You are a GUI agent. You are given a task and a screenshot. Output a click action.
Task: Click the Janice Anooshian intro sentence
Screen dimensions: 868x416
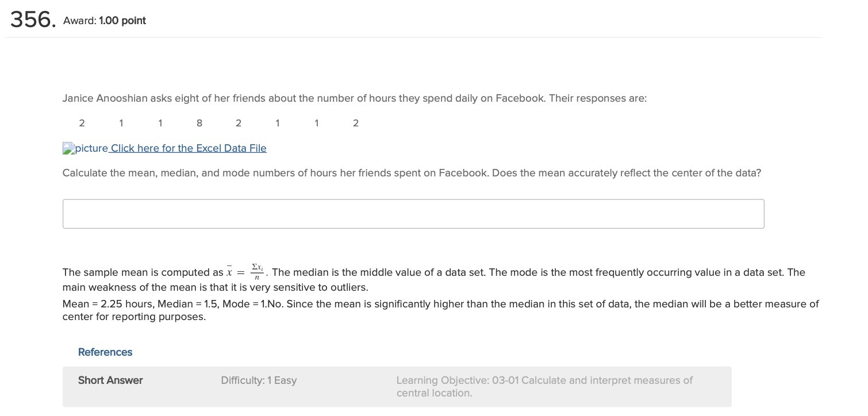[355, 98]
